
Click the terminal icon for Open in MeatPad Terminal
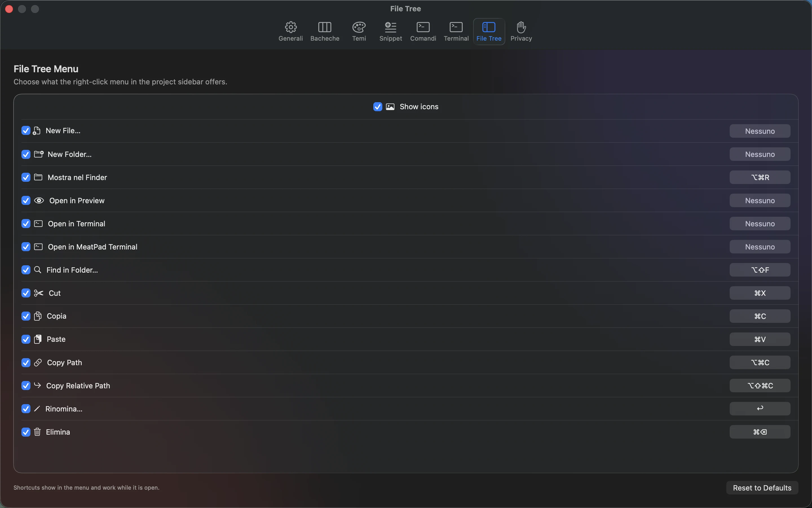coord(38,247)
